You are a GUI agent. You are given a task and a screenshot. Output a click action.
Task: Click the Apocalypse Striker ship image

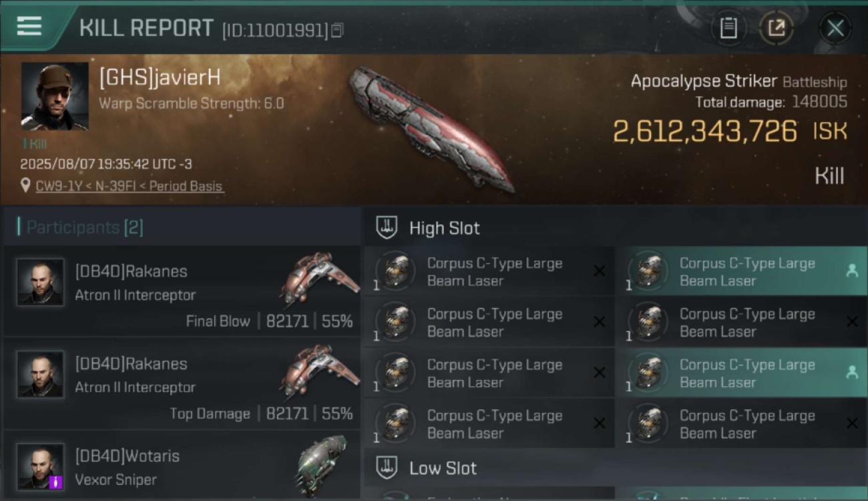pyautogui.click(x=431, y=128)
